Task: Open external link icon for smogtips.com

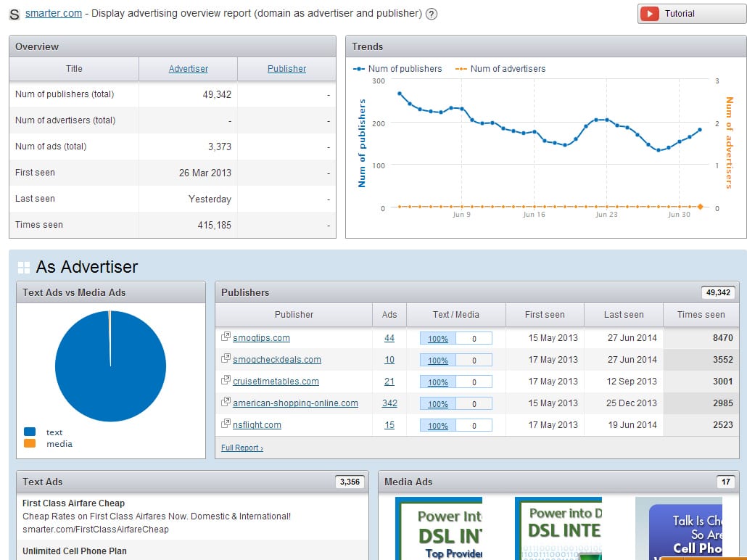Action: 226,337
